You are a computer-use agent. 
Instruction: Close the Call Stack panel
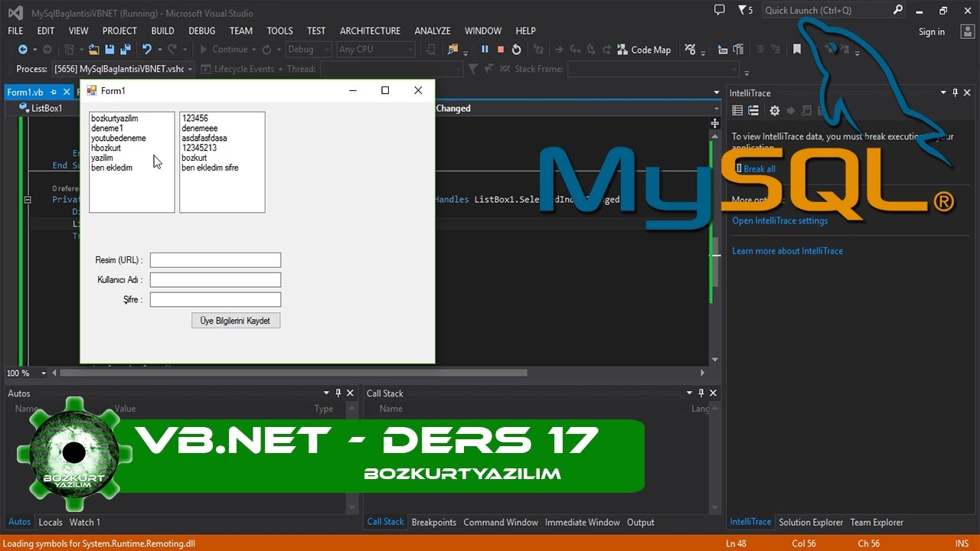(714, 393)
